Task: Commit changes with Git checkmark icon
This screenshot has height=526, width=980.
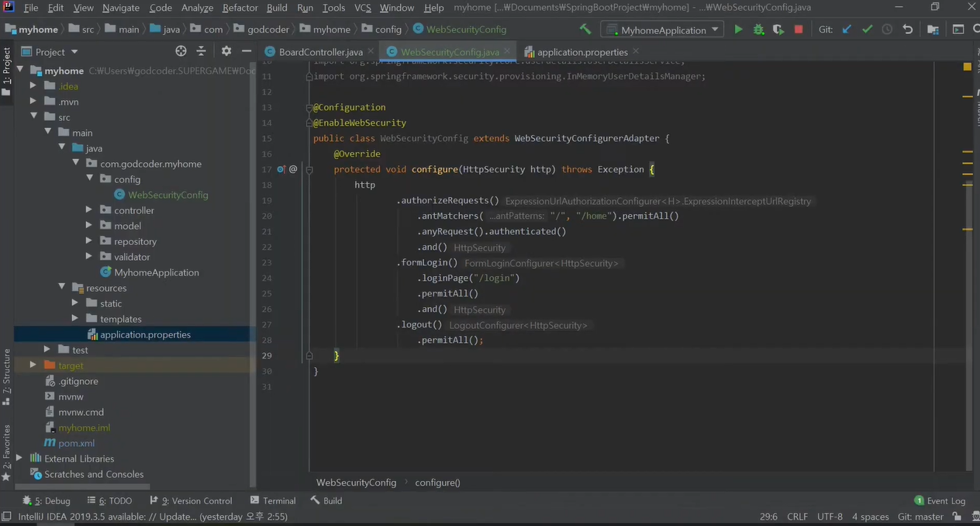Action: click(867, 29)
